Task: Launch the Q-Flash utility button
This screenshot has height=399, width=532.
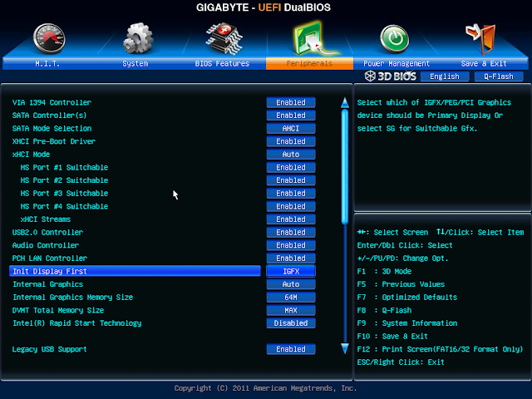Action: point(499,76)
